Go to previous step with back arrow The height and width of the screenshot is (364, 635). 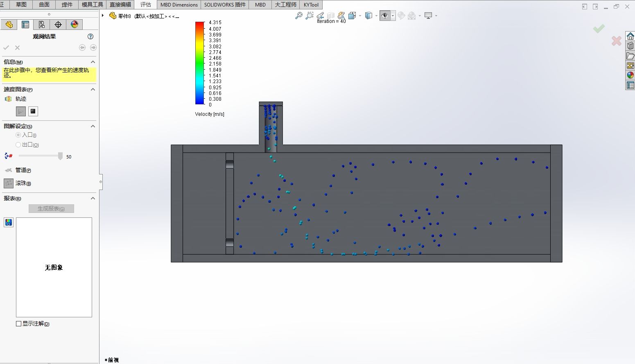[82, 47]
